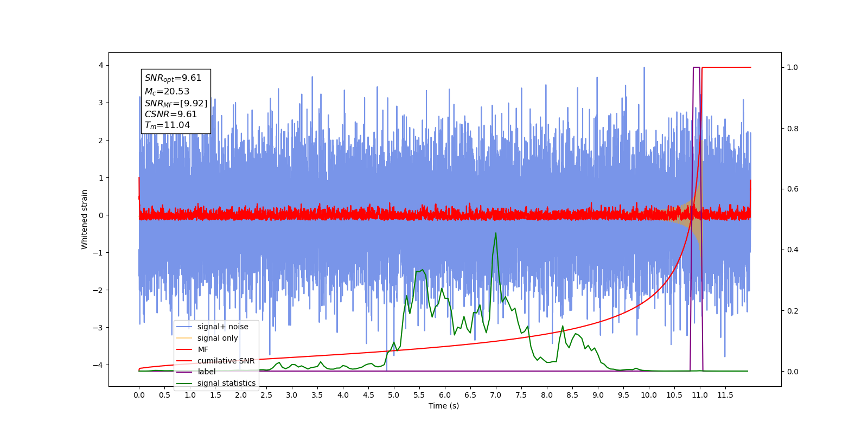Click the Tm=11.04 annotation text

167,125
